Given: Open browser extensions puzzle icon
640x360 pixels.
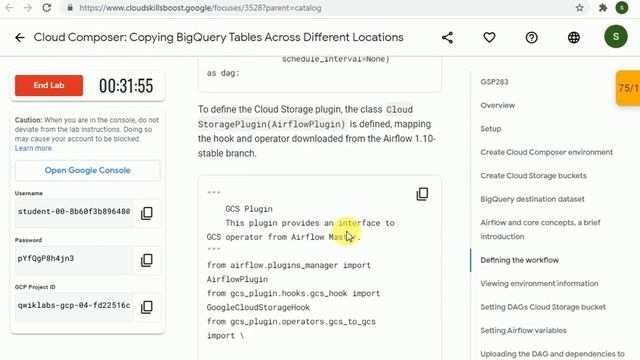Looking at the screenshot, I should (602, 8).
